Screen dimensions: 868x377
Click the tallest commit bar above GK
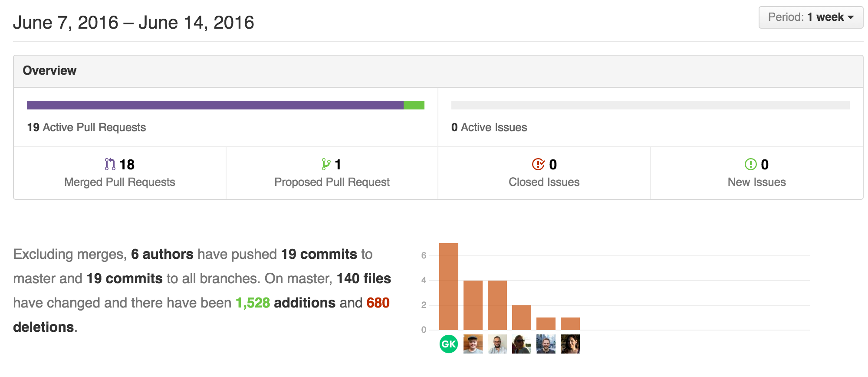[448, 287]
